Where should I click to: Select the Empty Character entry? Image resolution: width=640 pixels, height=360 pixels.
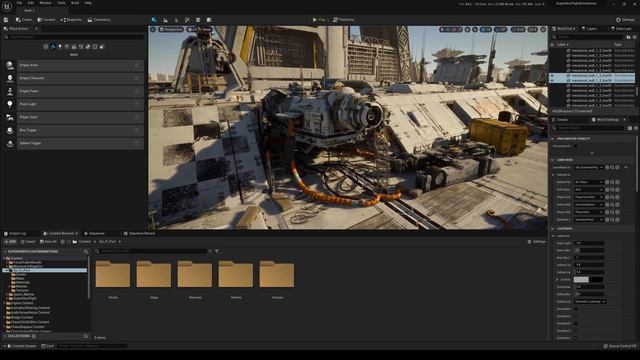click(80, 78)
